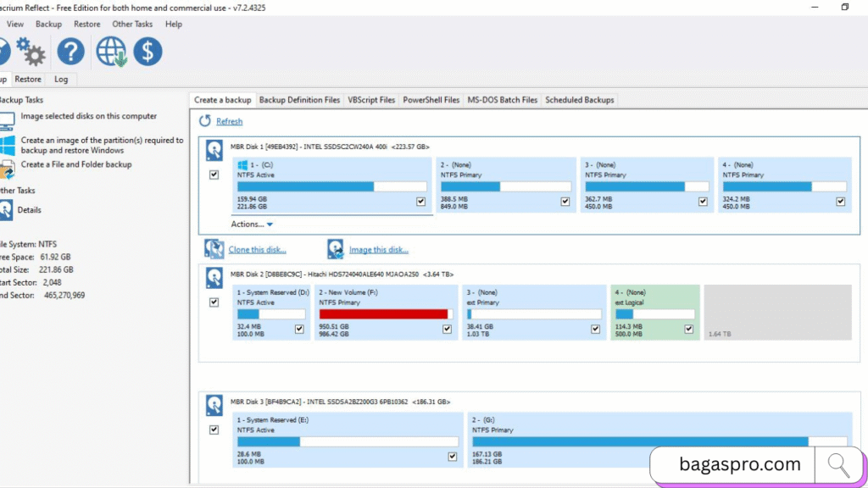
Task: Click the dollar upgrade icon
Action: pos(147,52)
